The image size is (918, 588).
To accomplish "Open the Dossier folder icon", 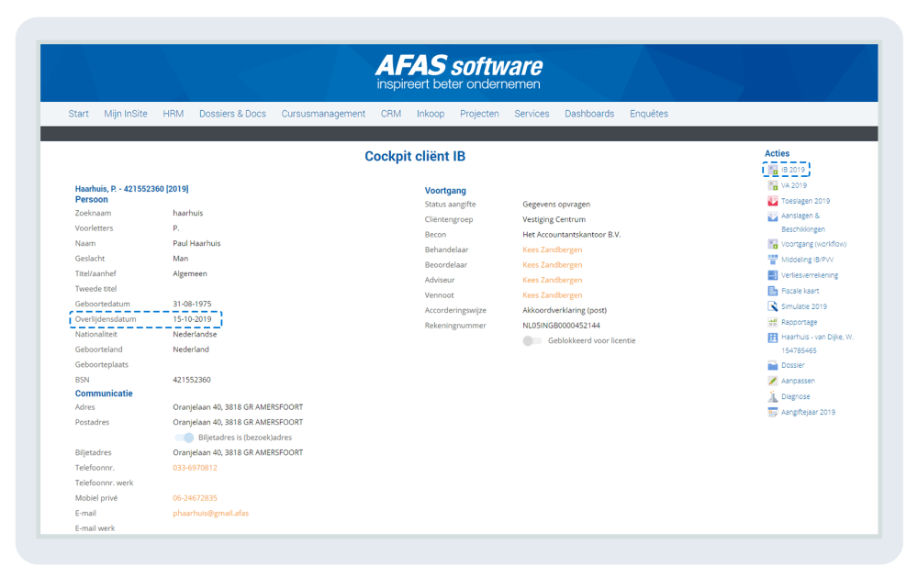I will pos(773,366).
